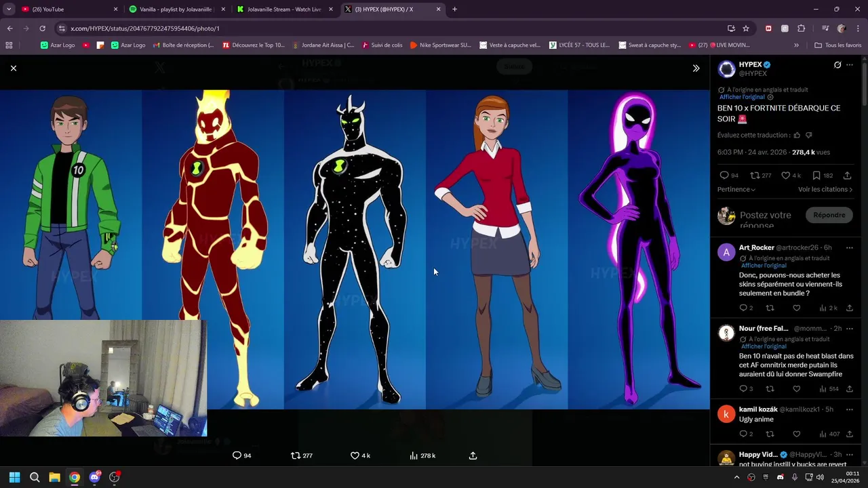The width and height of the screenshot is (868, 488).
Task: Repost Art_Rocker's reply
Action: click(770, 308)
